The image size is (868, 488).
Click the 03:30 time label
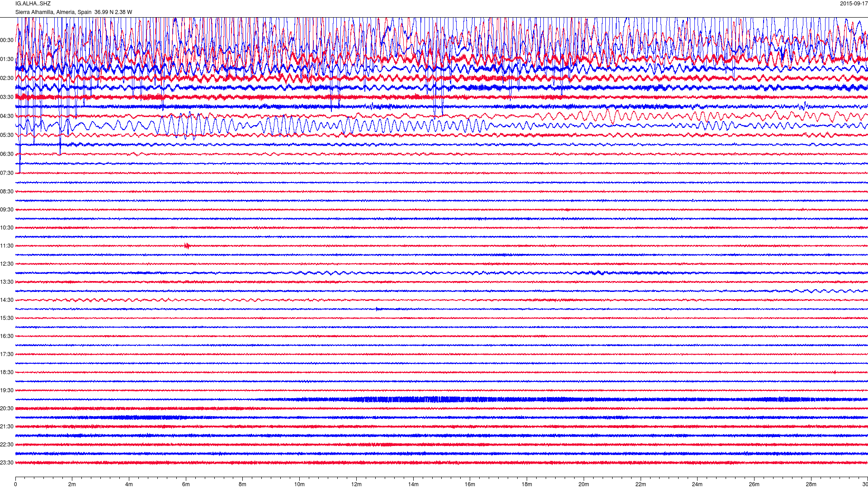[7, 97]
